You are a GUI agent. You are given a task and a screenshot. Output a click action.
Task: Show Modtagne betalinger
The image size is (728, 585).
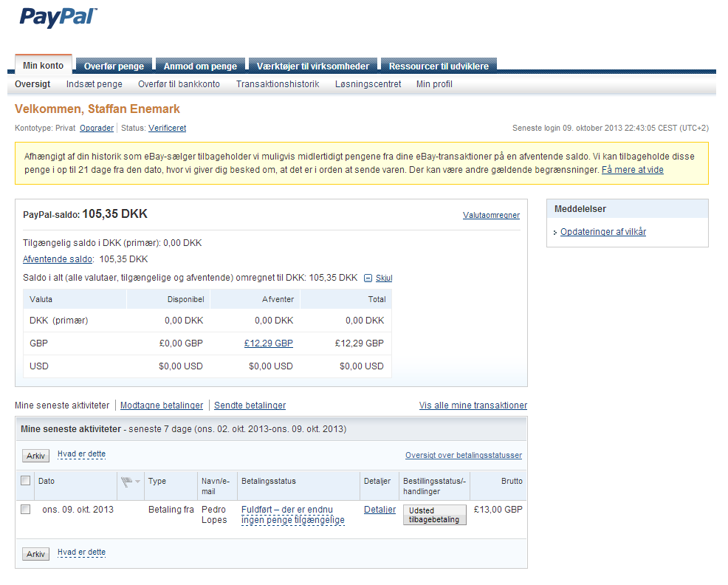[162, 406]
